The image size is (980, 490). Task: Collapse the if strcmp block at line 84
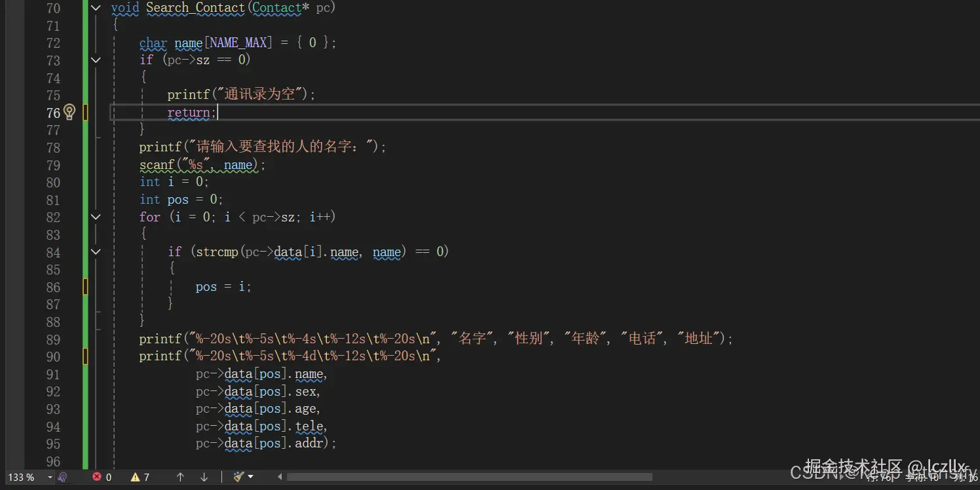pos(96,252)
